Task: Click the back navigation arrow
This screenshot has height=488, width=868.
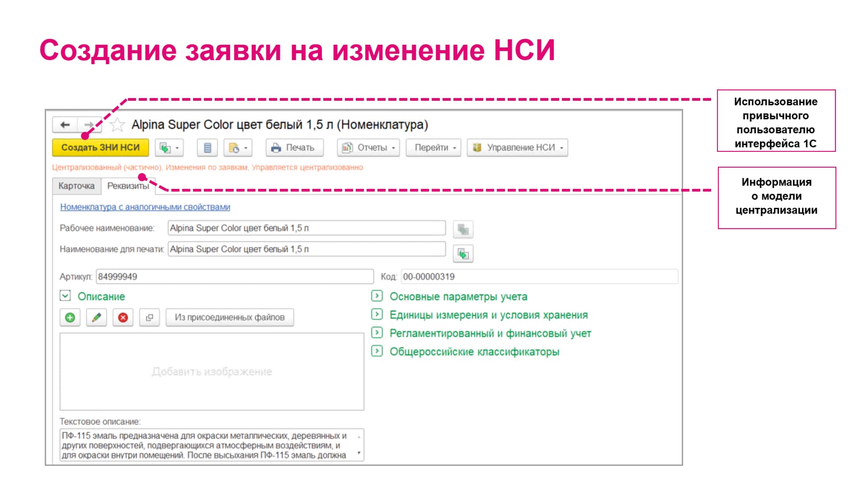Action: pyautogui.click(x=65, y=125)
